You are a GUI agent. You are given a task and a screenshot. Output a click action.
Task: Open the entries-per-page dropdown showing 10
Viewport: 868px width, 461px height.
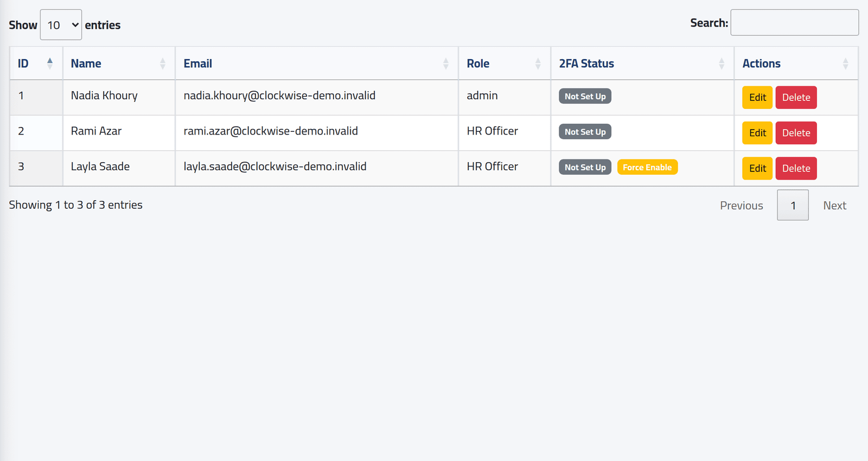pos(61,24)
